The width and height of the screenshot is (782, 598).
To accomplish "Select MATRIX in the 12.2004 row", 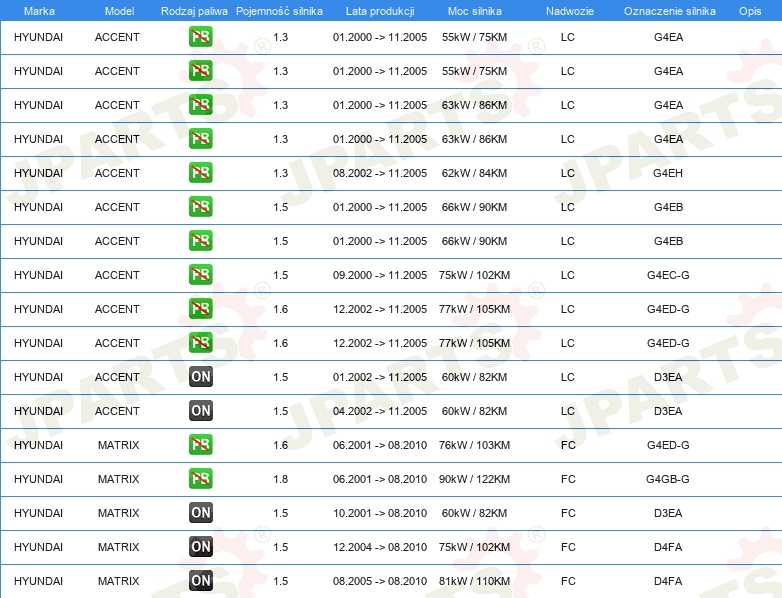I will (118, 547).
